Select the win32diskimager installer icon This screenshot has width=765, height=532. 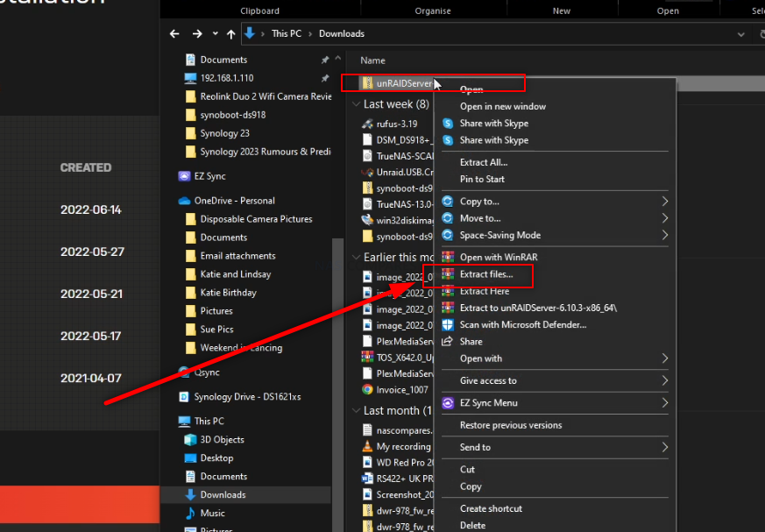(x=367, y=220)
